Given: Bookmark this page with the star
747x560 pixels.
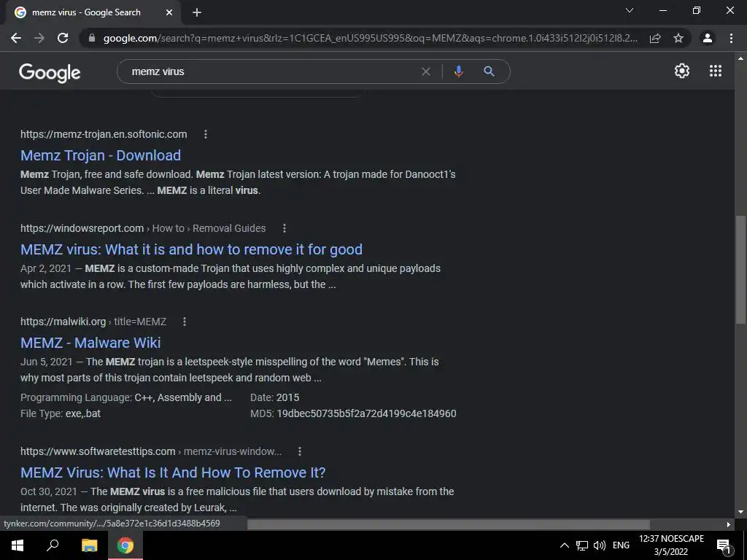Looking at the screenshot, I should pos(678,38).
